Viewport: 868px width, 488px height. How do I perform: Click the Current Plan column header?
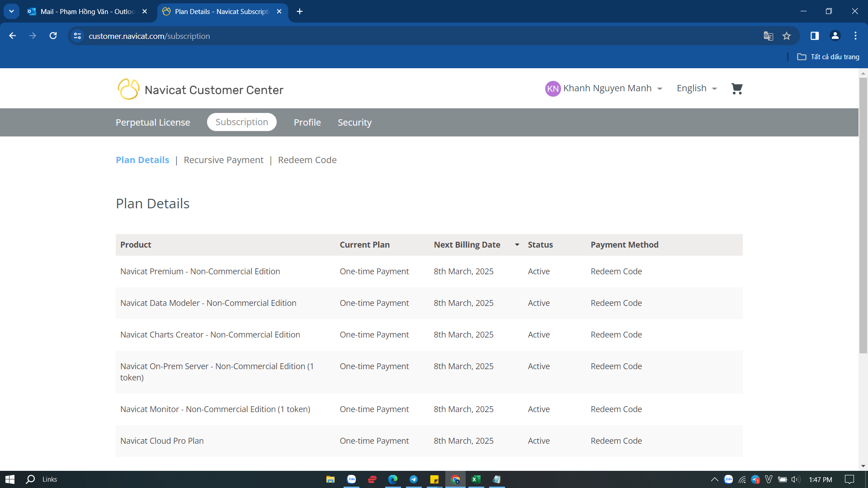pyautogui.click(x=365, y=245)
